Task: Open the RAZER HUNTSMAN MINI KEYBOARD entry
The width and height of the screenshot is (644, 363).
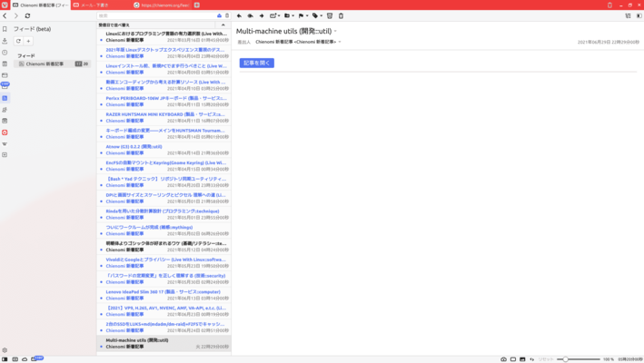Action: coord(163,117)
